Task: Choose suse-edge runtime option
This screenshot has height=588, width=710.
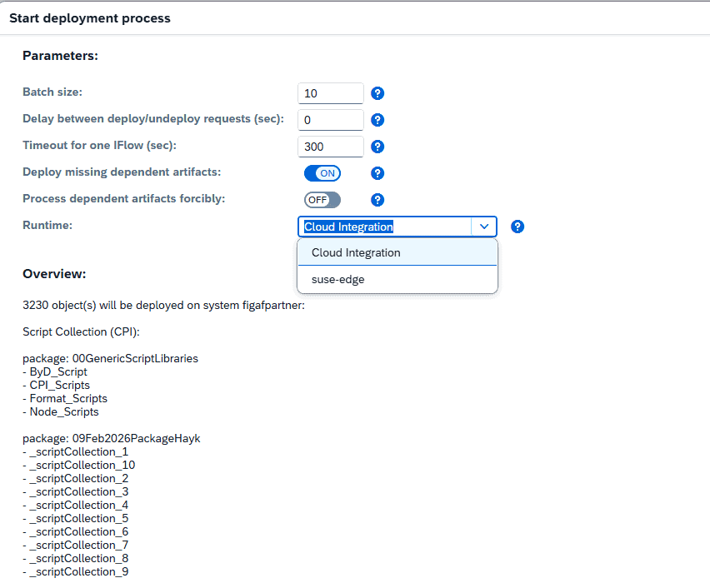Action: click(397, 279)
